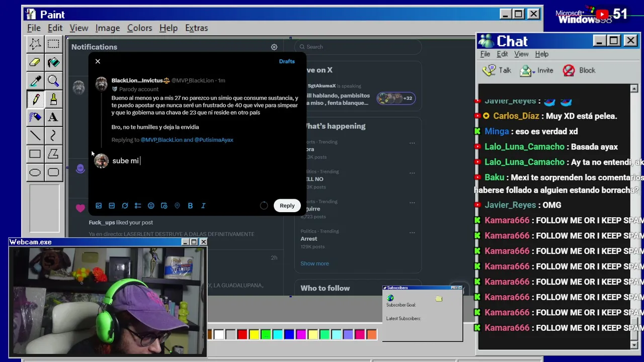Open Edit menu in Paint
This screenshot has height=362, width=644.
[55, 28]
